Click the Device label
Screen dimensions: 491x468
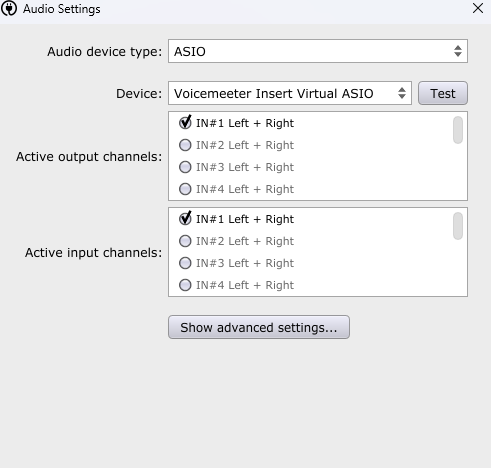point(139,94)
